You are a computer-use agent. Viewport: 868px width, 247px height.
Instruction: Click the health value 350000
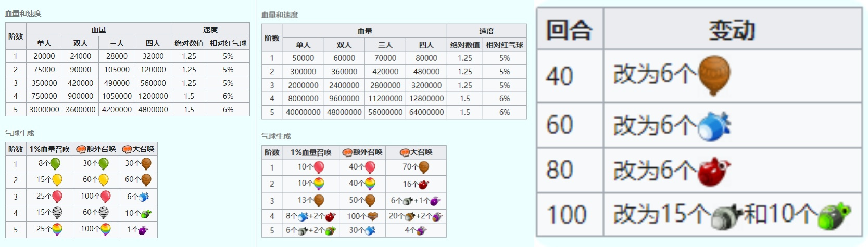click(x=44, y=83)
